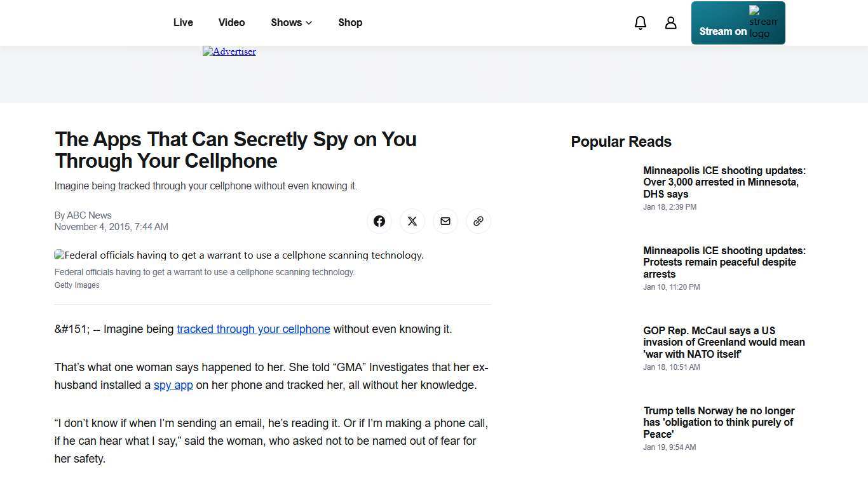The width and height of the screenshot is (868, 488).
Task: Open the Trump tells Norway article
Action: pos(719,422)
